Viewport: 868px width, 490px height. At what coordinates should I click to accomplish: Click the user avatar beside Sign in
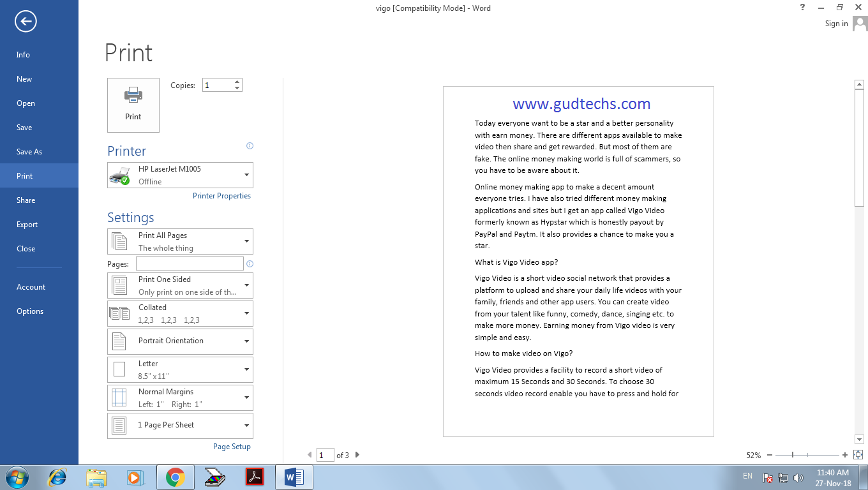tap(860, 24)
